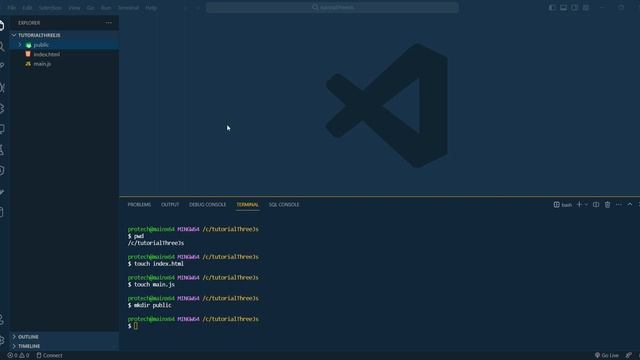This screenshot has width=640, height=360.
Task: Toggle primary sidebar layout icon in title bar
Action: (552, 7)
